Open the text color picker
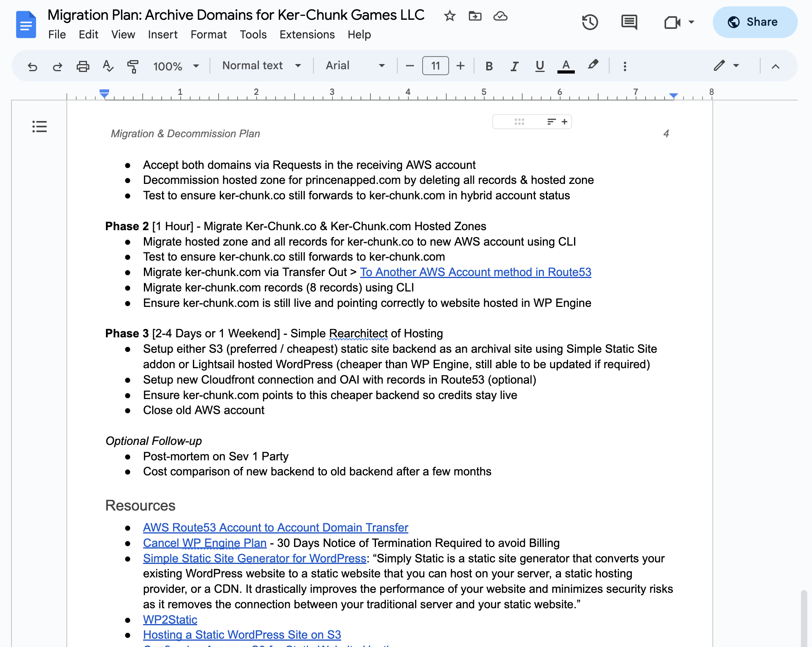Screen dimensions: 812x647 click(x=566, y=66)
